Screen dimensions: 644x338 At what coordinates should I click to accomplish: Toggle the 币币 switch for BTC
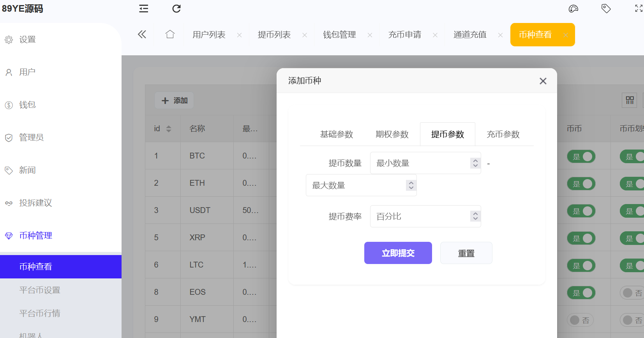[x=581, y=157]
